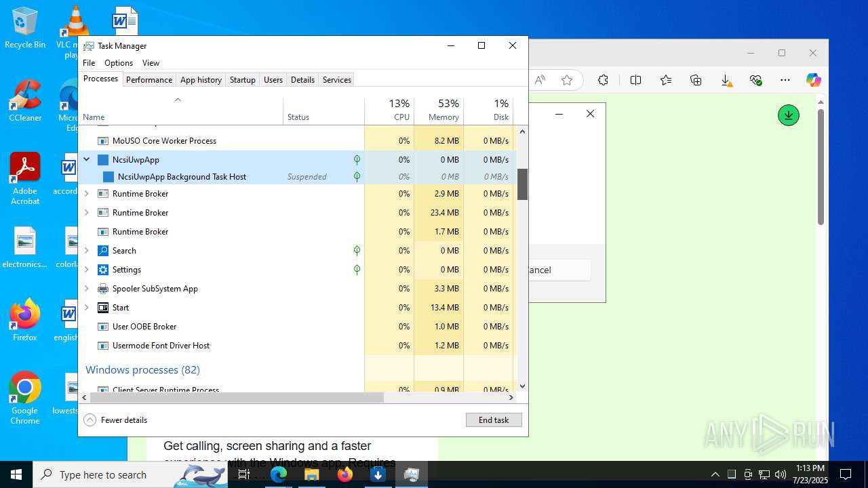This screenshot has height=488, width=868.
Task: Click the taskbar search box
Action: click(130, 474)
